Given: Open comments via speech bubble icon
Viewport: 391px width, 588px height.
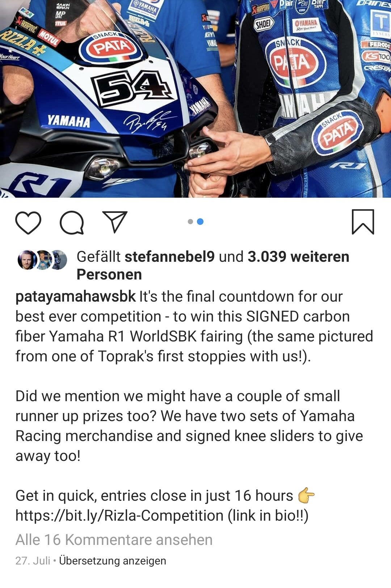Looking at the screenshot, I should tap(72, 222).
